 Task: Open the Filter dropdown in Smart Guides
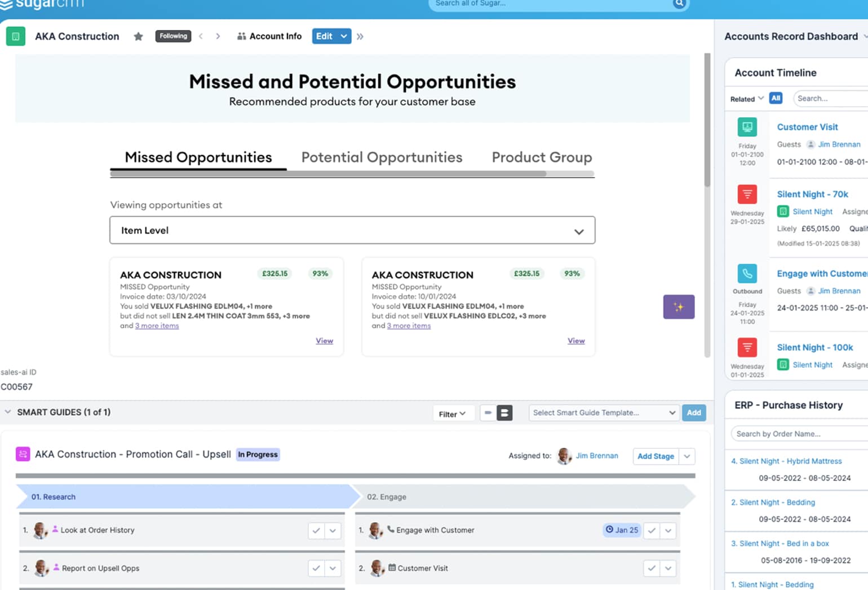click(x=452, y=414)
